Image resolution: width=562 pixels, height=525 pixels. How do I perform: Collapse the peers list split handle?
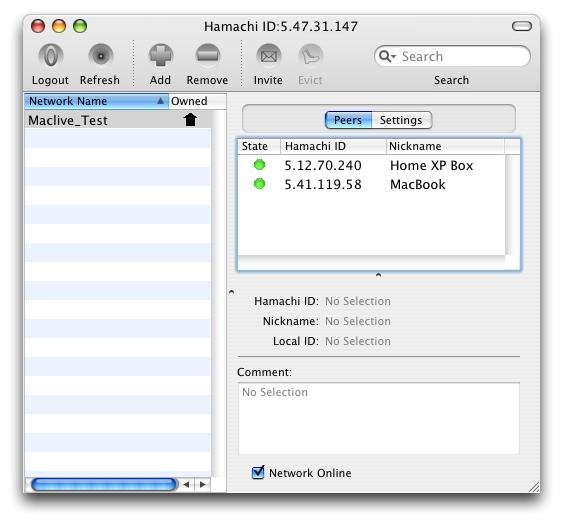click(378, 275)
